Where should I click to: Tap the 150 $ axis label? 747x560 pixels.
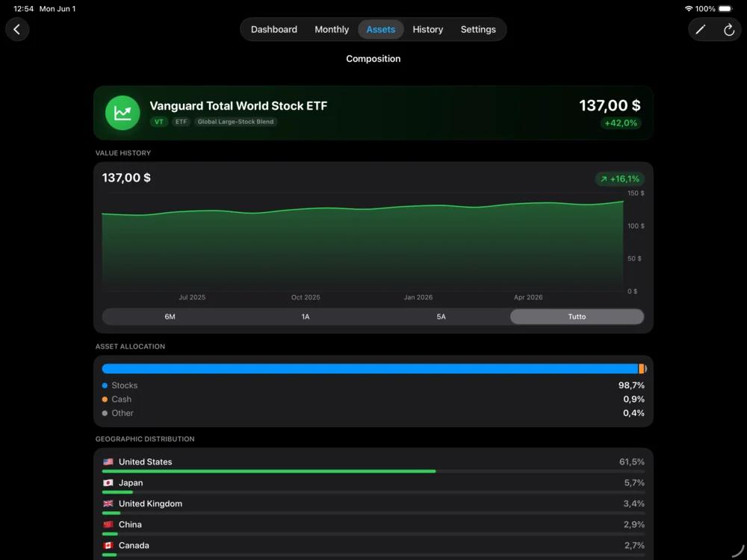tap(636, 193)
